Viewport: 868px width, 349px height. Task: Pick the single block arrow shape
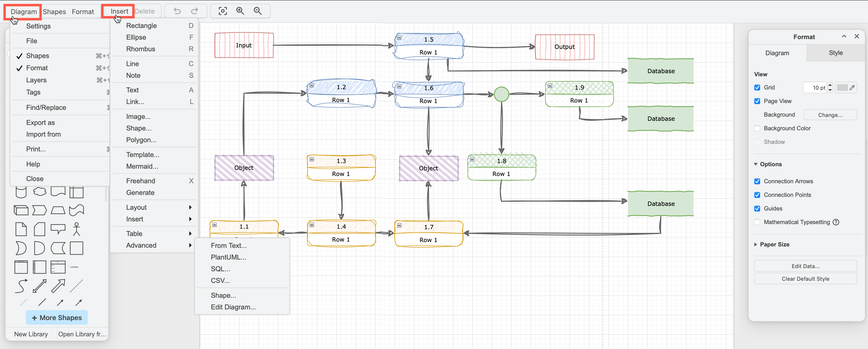58,286
